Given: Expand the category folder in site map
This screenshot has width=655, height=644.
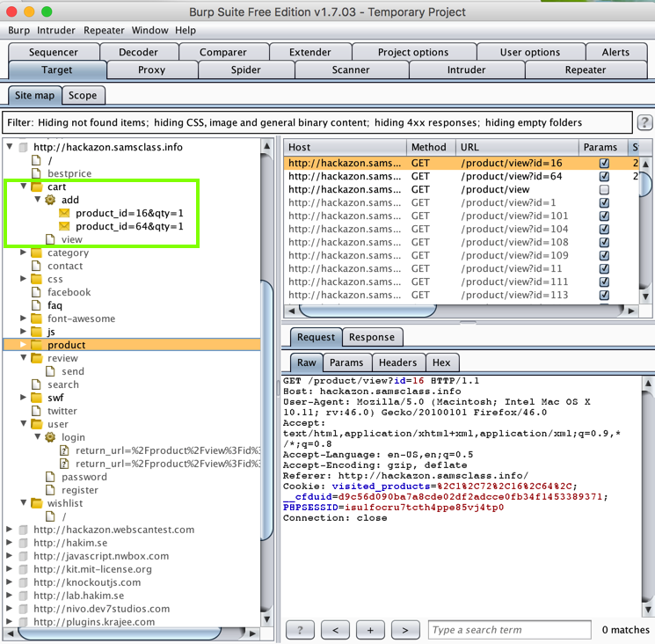Looking at the screenshot, I should (24, 253).
